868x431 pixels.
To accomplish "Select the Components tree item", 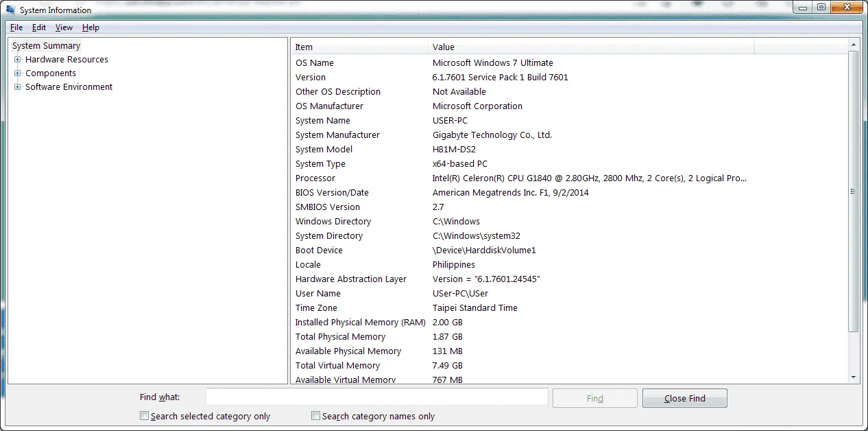I will (51, 73).
